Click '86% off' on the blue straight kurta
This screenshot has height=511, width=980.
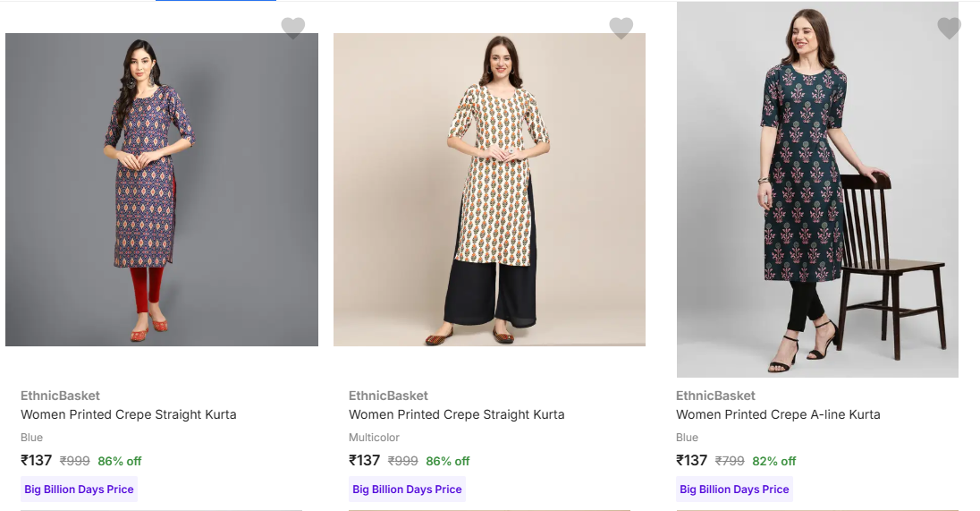pyautogui.click(x=120, y=461)
